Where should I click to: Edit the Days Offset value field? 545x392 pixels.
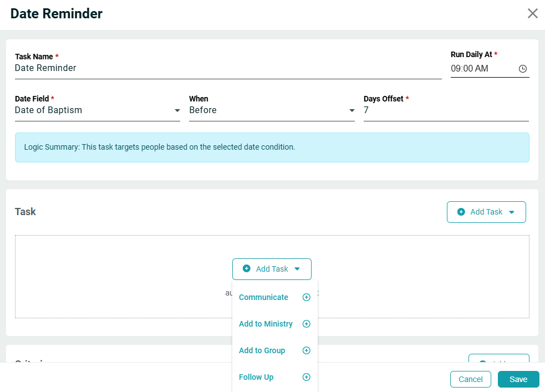pyautogui.click(x=445, y=110)
